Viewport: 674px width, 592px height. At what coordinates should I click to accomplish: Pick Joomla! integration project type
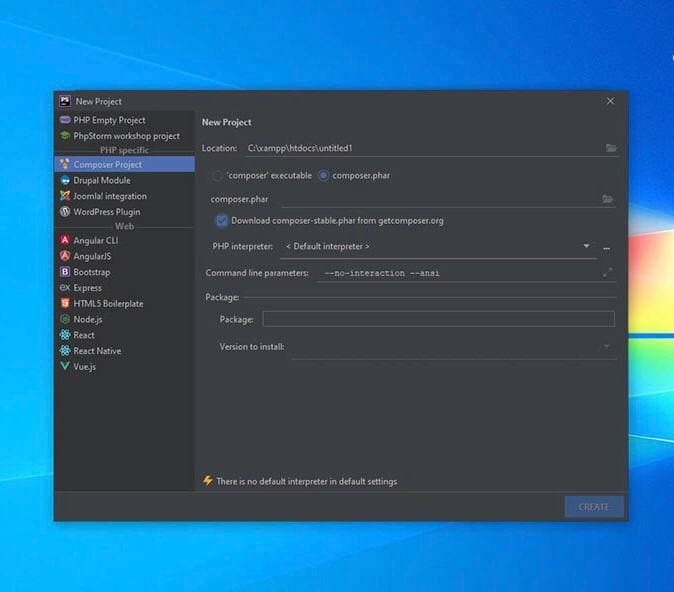[125, 196]
